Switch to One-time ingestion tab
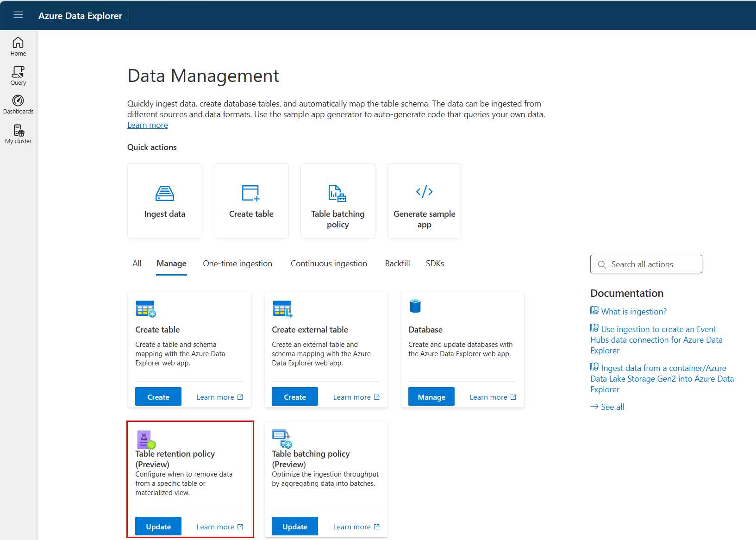The image size is (756, 540). 237,264
